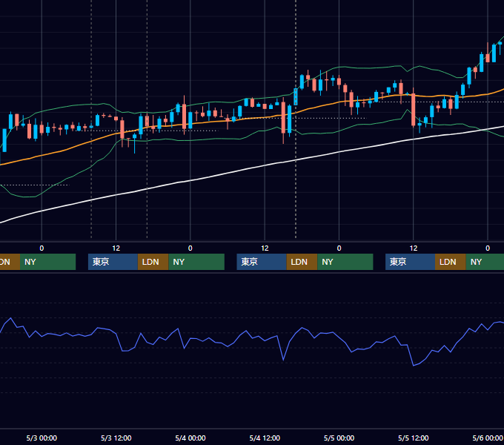Select the 5/3 12:00 date label

[x=116, y=438]
